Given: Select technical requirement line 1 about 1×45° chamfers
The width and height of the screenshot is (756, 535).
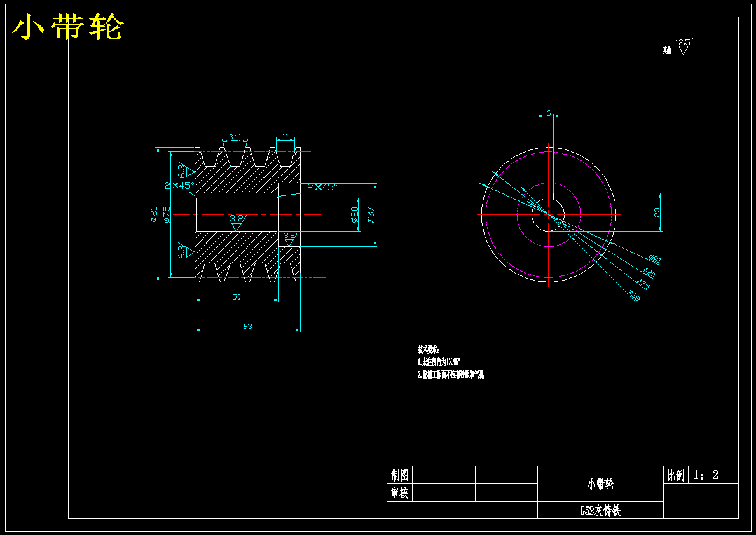Looking at the screenshot, I should click(x=438, y=362).
